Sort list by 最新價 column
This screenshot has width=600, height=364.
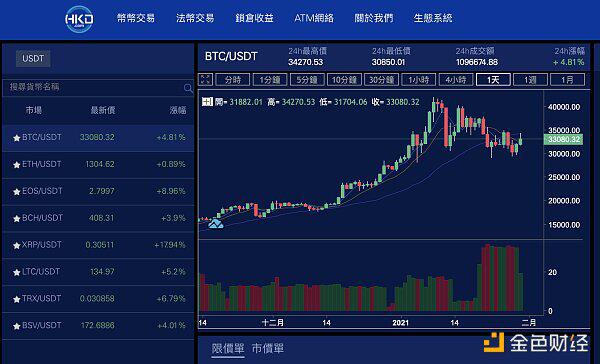[x=103, y=110]
